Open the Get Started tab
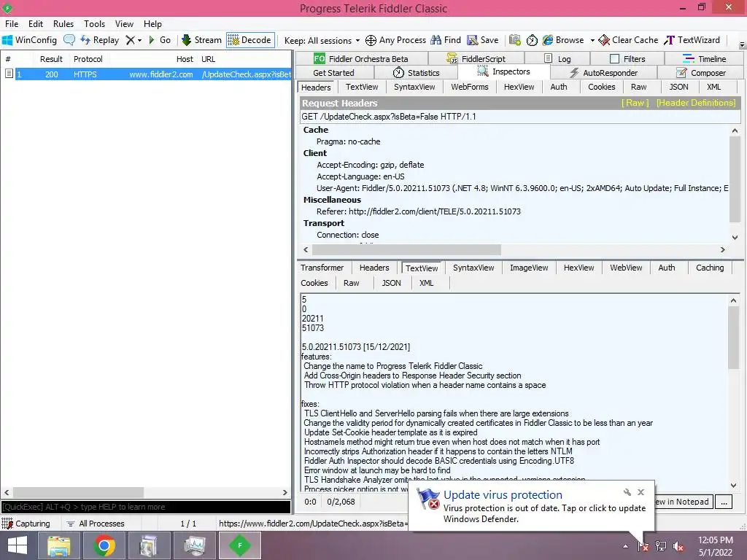 pos(333,72)
